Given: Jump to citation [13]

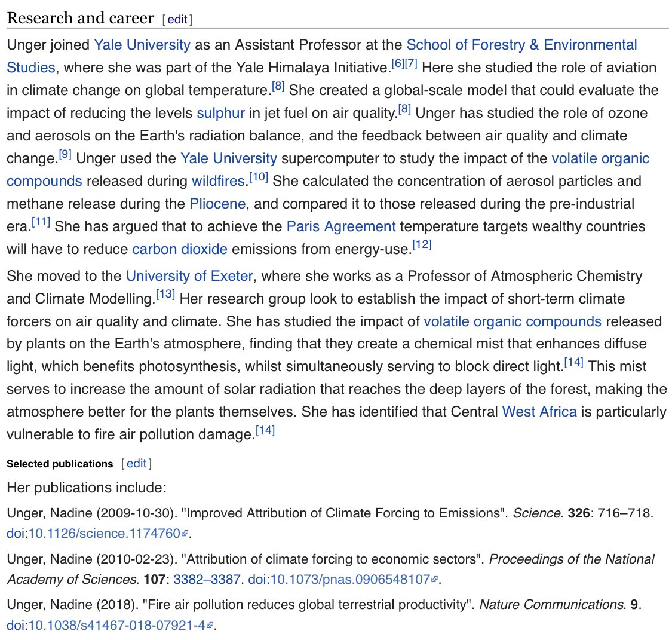Looking at the screenshot, I should 165,295.
